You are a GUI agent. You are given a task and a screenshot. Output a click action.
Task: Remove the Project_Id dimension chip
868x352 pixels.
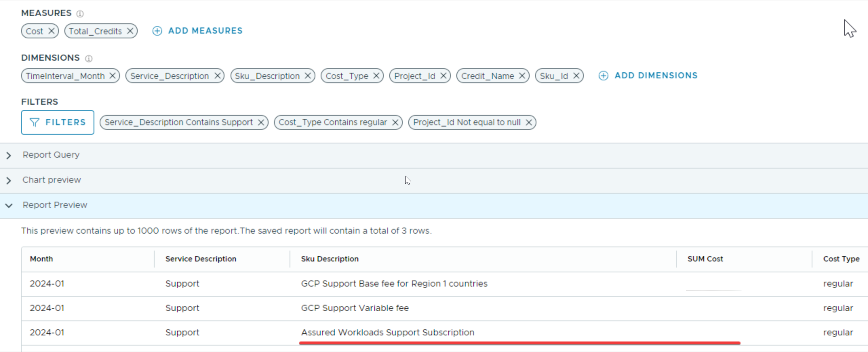[x=443, y=76]
